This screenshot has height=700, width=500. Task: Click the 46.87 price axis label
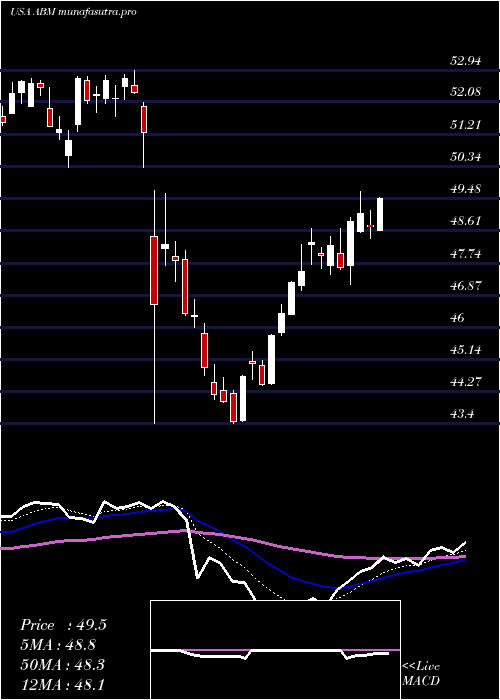[x=466, y=286]
